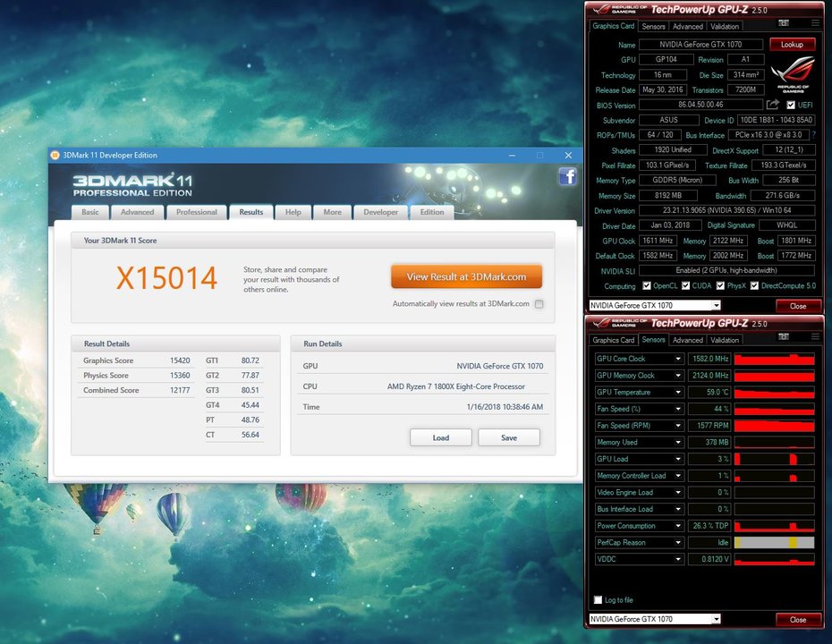Screen dimensions: 832x644
Task: Enable Log to file in GPU-Z Sensors
Action: pos(598,600)
